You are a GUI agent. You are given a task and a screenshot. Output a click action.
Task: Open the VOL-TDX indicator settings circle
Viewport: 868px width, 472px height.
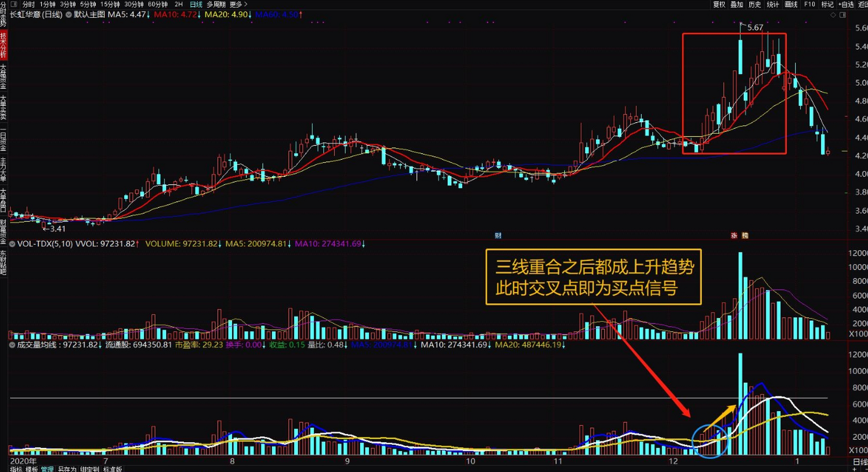tap(12, 244)
